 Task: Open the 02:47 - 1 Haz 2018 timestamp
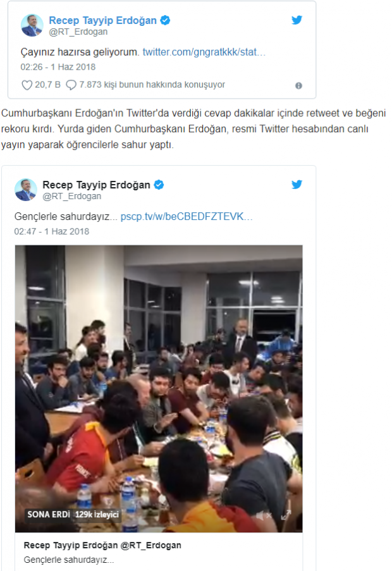pos(52,231)
